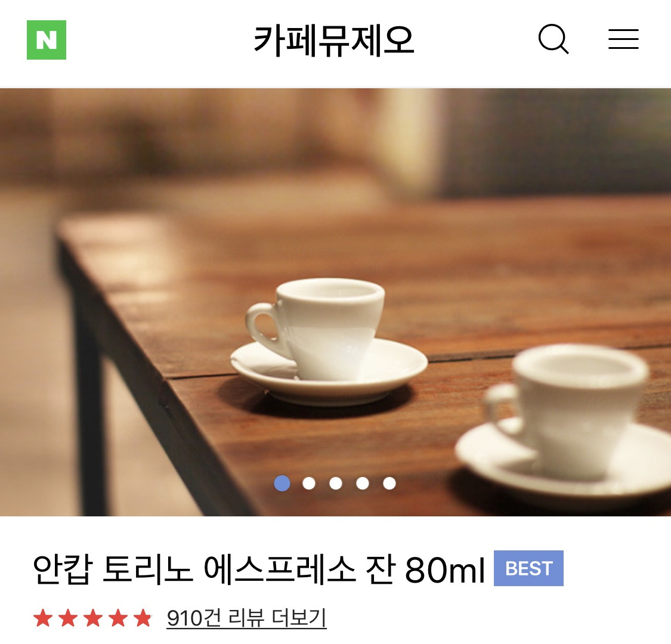
Task: Click the fifth red rating star
Action: pos(142,618)
